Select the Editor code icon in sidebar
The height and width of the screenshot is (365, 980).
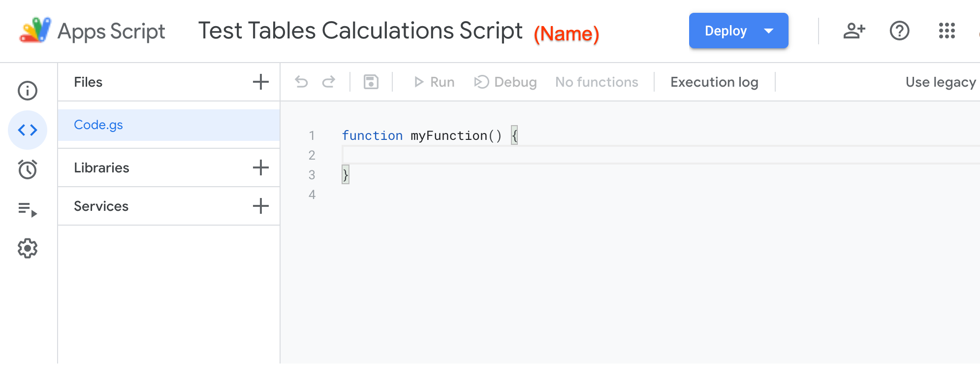coord(28,130)
